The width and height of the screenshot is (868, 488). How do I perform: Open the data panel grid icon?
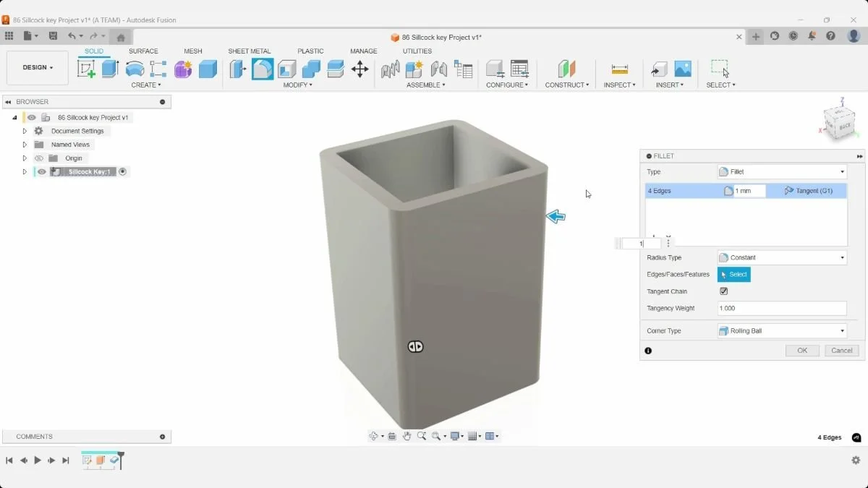tap(9, 36)
